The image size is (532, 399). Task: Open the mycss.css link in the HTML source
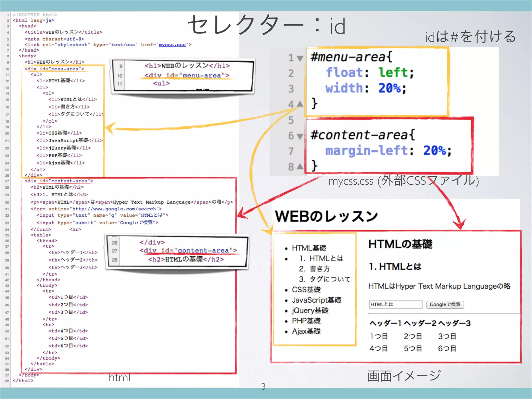[172, 45]
